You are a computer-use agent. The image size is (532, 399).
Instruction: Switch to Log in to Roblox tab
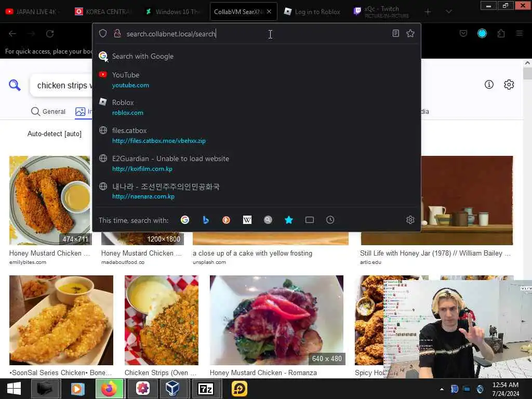(313, 11)
